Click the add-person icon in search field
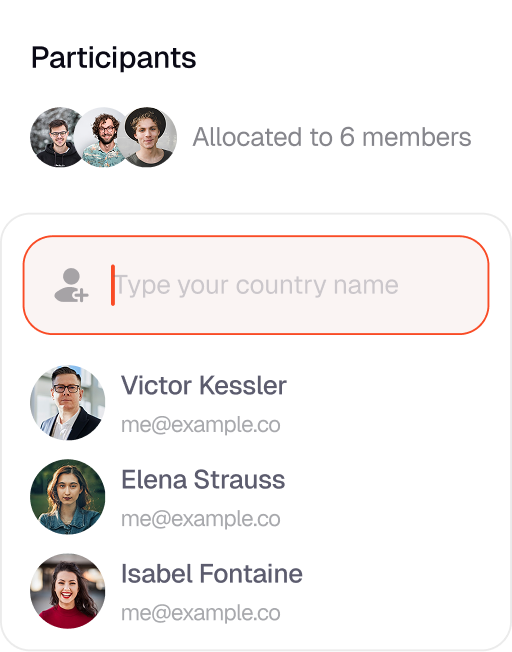512x652 pixels. [x=71, y=285]
